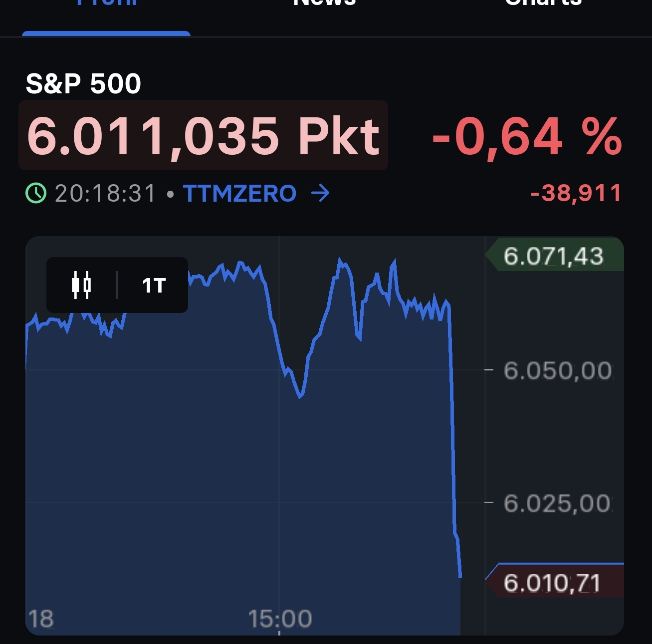Select the Profil tab
Viewport: 652px width, 644px height.
point(106,5)
